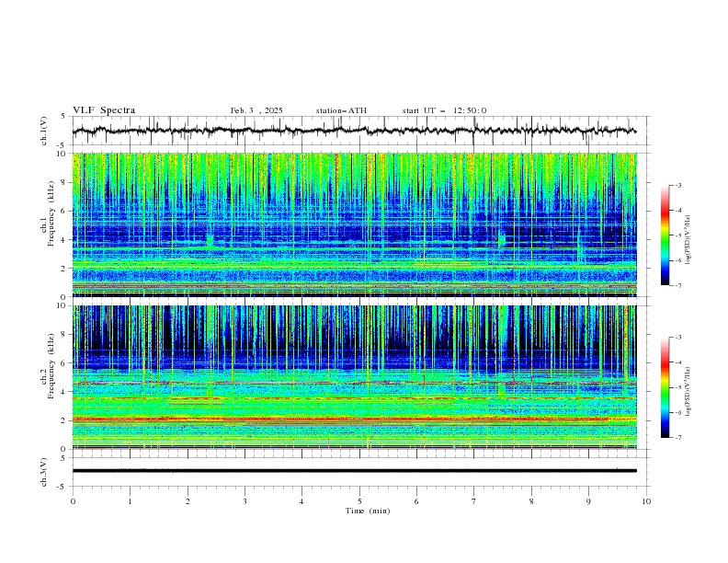
Task: Click the 'Time (min)' axis label
Action: (368, 511)
